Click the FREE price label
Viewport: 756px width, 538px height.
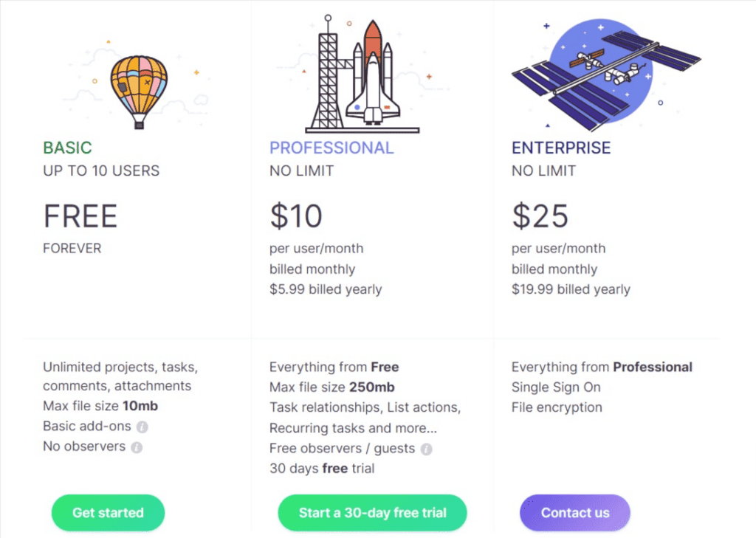pos(80,215)
